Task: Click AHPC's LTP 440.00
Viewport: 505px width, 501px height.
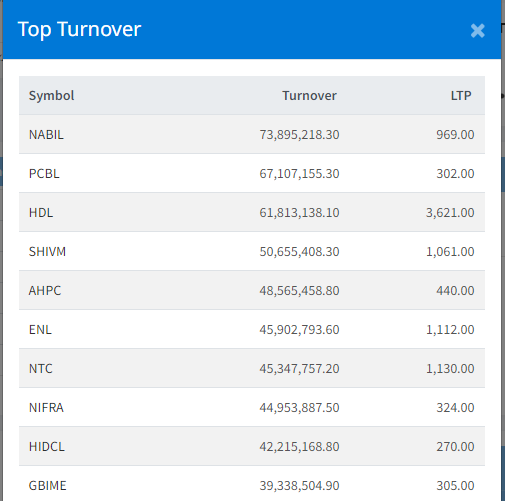Action: pyautogui.click(x=455, y=291)
